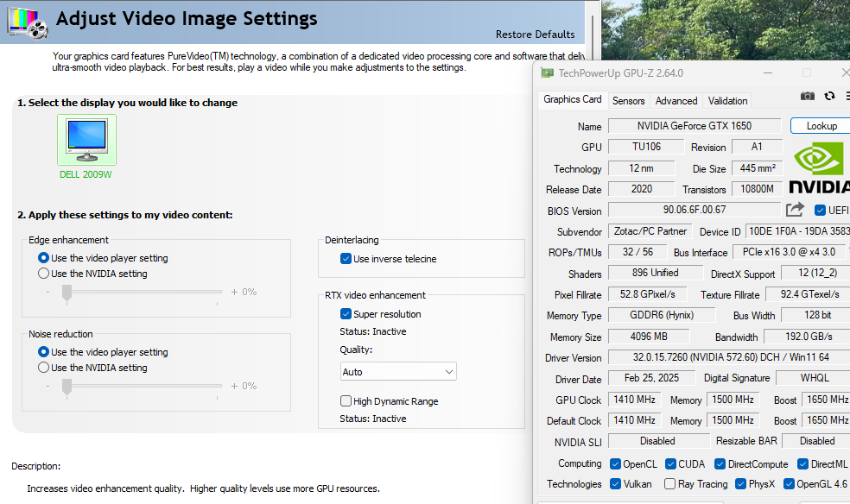Click the DirectX Support field 12 (12_2)

click(x=815, y=273)
